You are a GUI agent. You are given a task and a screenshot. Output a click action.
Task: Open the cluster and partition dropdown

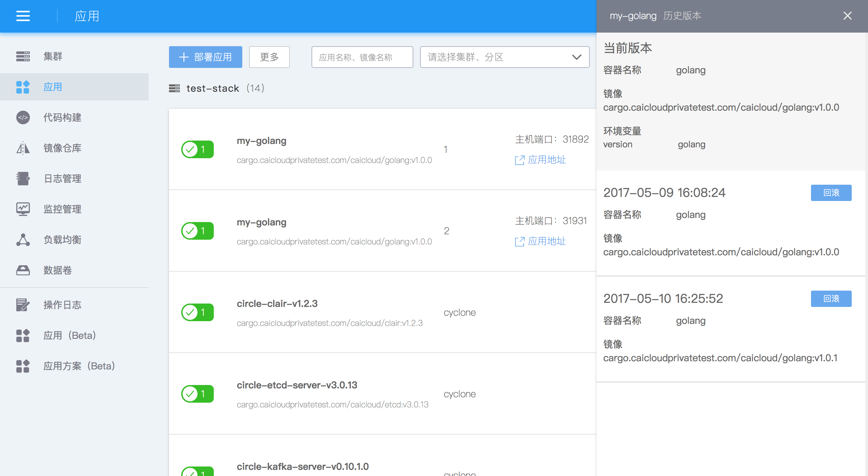pyautogui.click(x=504, y=57)
